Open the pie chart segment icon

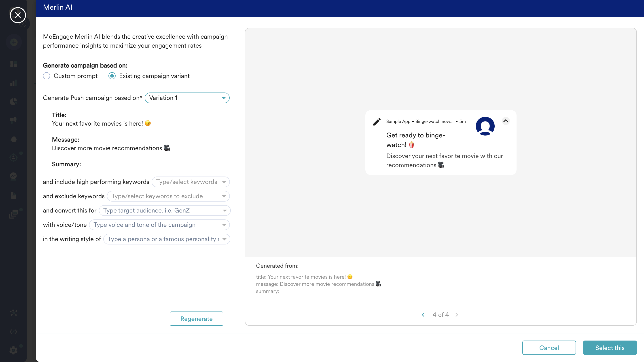13,101
